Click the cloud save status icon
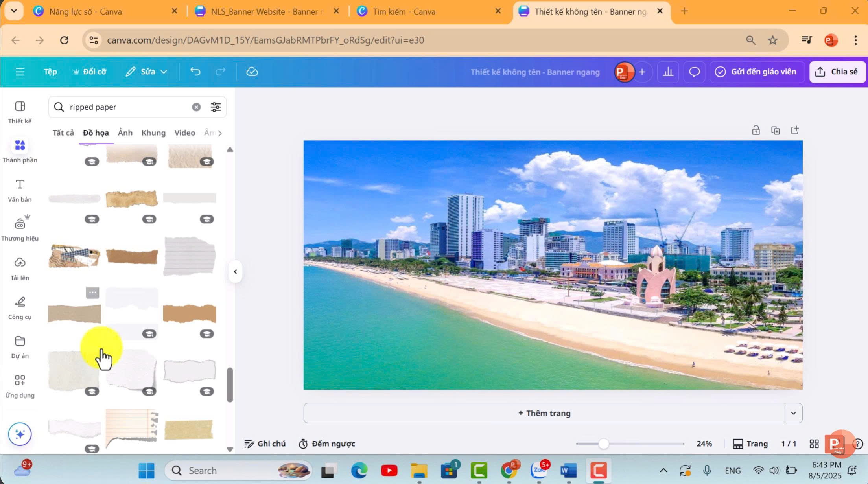Image resolution: width=868 pixels, height=484 pixels. tap(252, 72)
